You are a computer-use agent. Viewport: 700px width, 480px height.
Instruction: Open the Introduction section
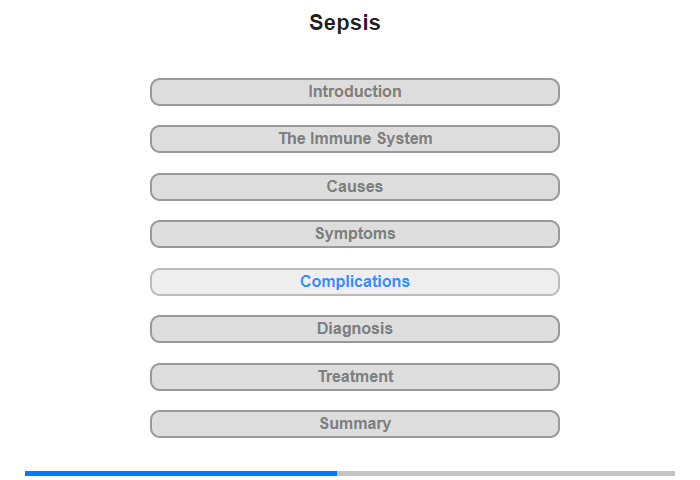tap(355, 92)
